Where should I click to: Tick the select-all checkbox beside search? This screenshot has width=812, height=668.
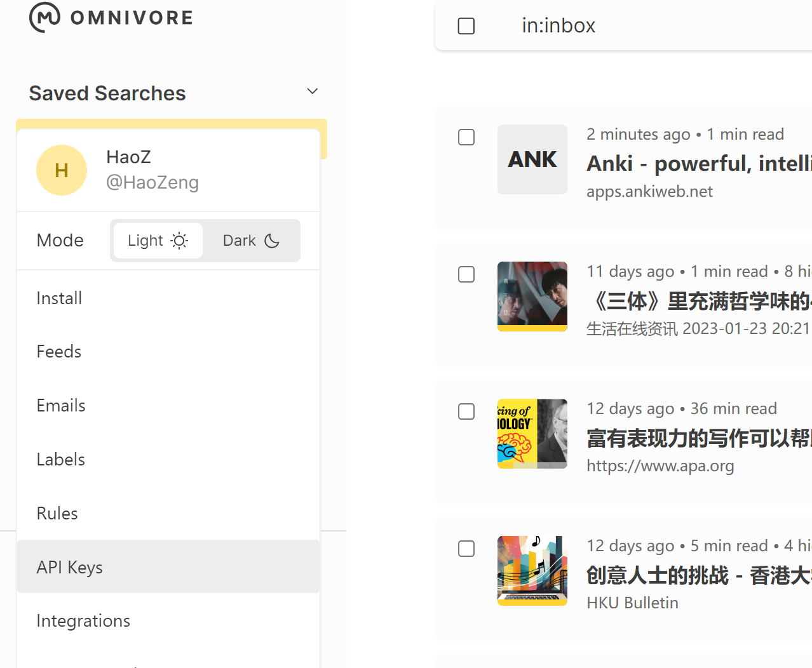[x=466, y=26]
